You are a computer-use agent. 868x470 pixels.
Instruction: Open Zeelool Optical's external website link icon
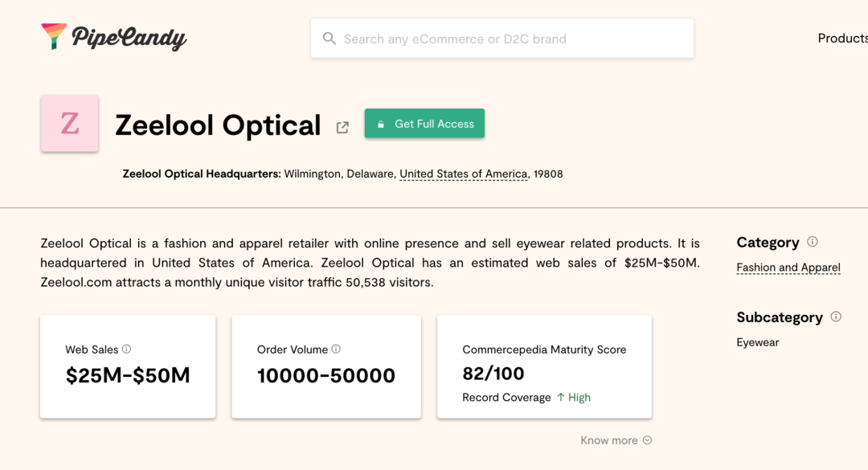click(x=342, y=127)
